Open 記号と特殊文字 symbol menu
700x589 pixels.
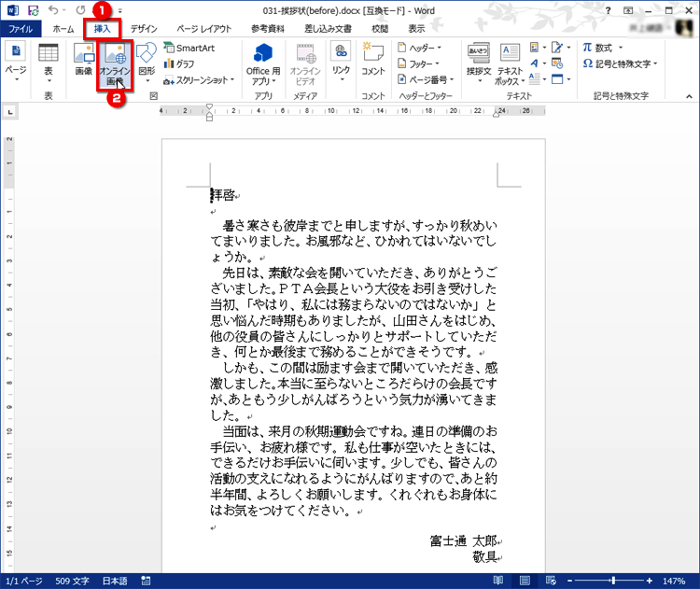click(621, 63)
